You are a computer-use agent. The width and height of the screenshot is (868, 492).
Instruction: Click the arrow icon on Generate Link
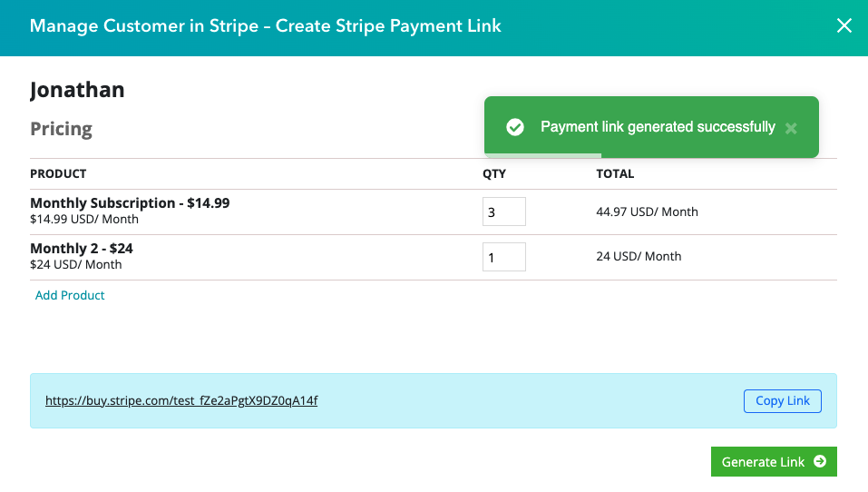click(820, 461)
